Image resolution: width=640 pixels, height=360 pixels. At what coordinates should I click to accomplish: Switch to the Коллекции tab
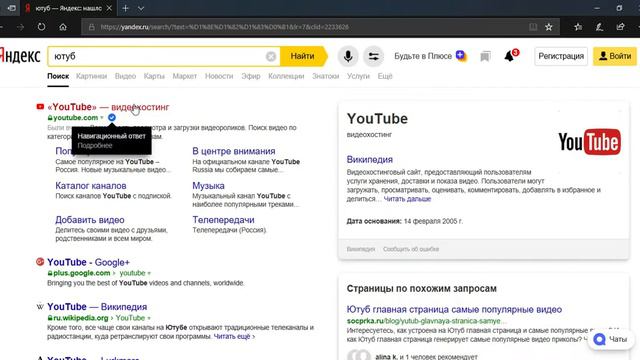pyautogui.click(x=286, y=76)
